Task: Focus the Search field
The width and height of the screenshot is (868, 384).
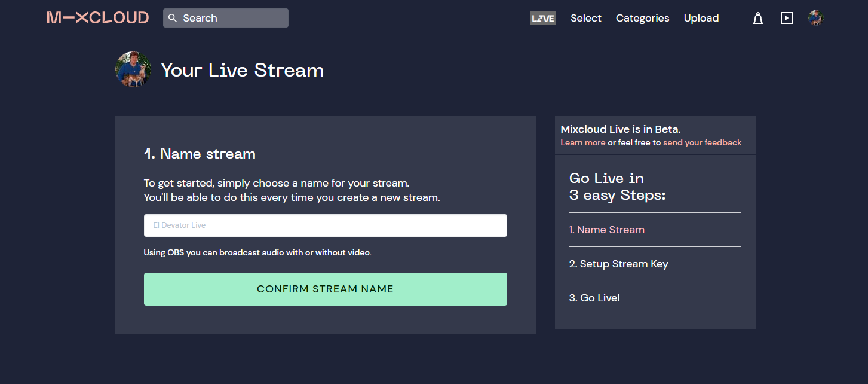Action: click(x=226, y=18)
